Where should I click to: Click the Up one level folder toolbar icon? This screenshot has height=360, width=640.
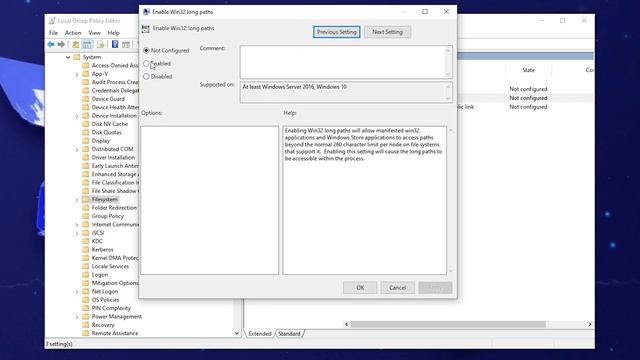(76, 44)
